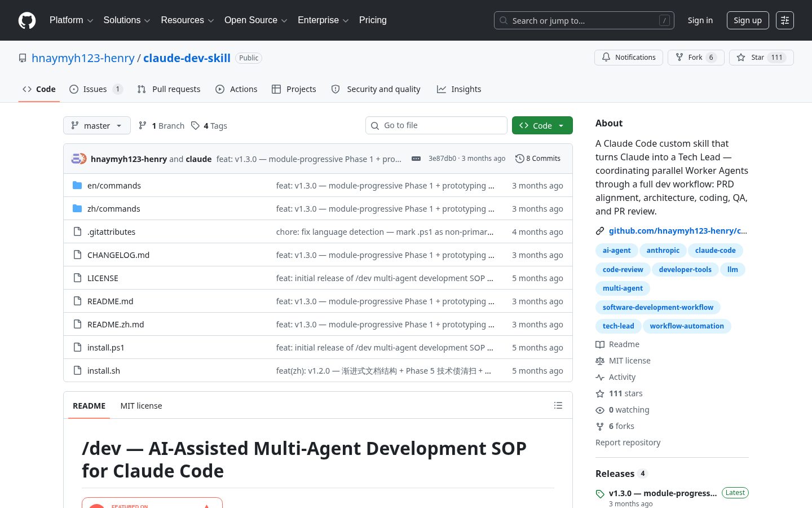Open commit 3e87db0 link
This screenshot has width=812, height=508.
coord(442,159)
